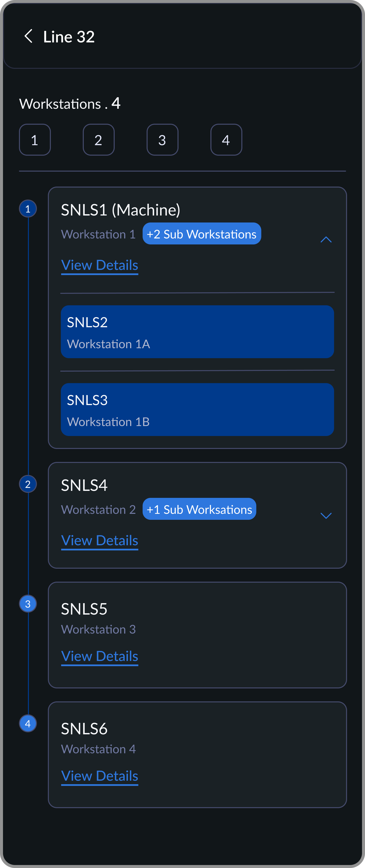
Task: Select workstation tab 2
Action: [99, 140]
